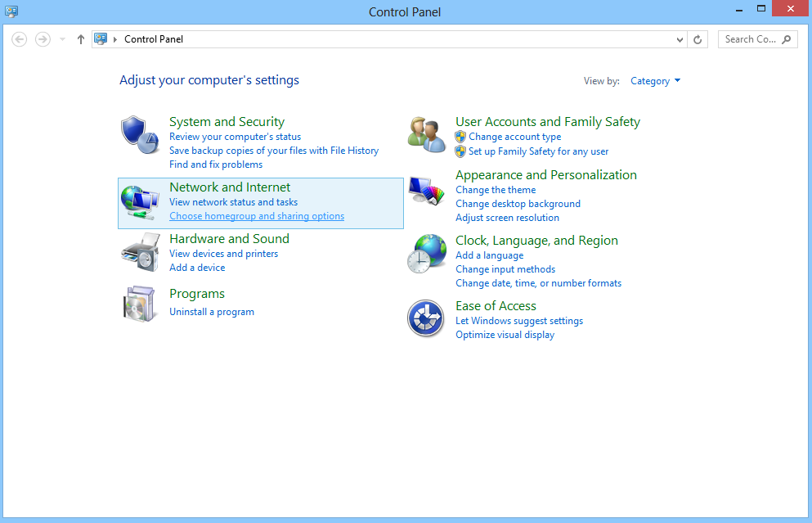Click the search magnifier icon
The height and width of the screenshot is (523, 812).
(786, 39)
